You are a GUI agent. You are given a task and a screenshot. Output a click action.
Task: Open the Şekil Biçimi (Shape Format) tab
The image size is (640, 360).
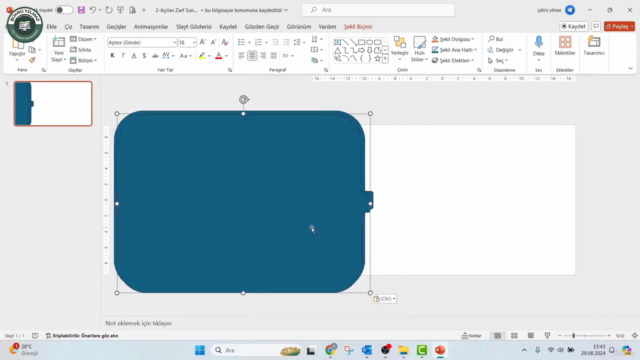358,27
